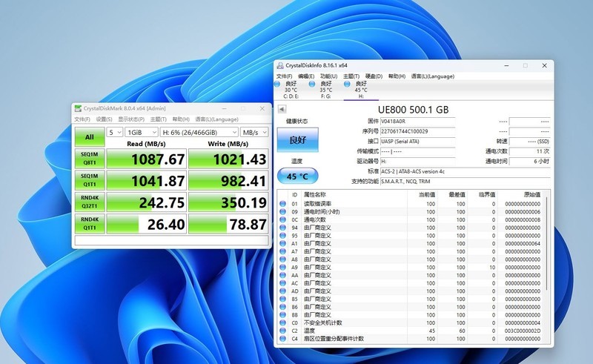Viewport: 593px width, 364px height.
Task: Open 功能(U) menu in CrystalDiskInfo
Action: tap(328, 76)
